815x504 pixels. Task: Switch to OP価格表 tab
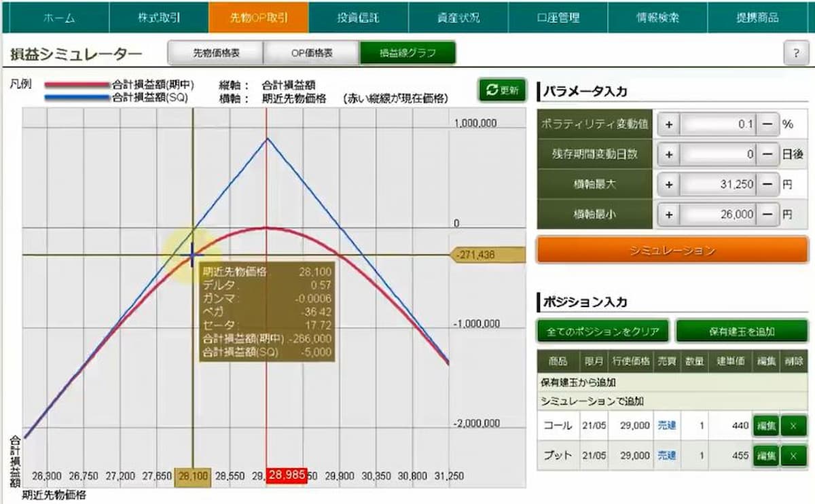coord(312,53)
